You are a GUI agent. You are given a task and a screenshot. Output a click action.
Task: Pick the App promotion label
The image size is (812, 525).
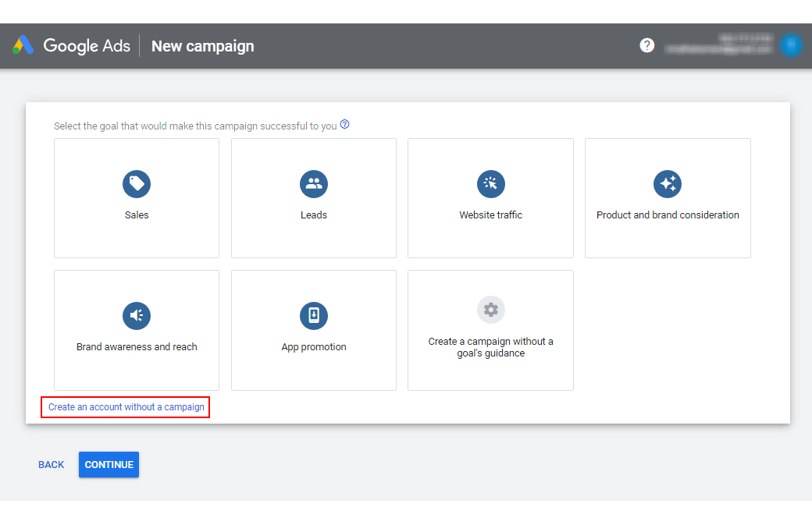[314, 347]
